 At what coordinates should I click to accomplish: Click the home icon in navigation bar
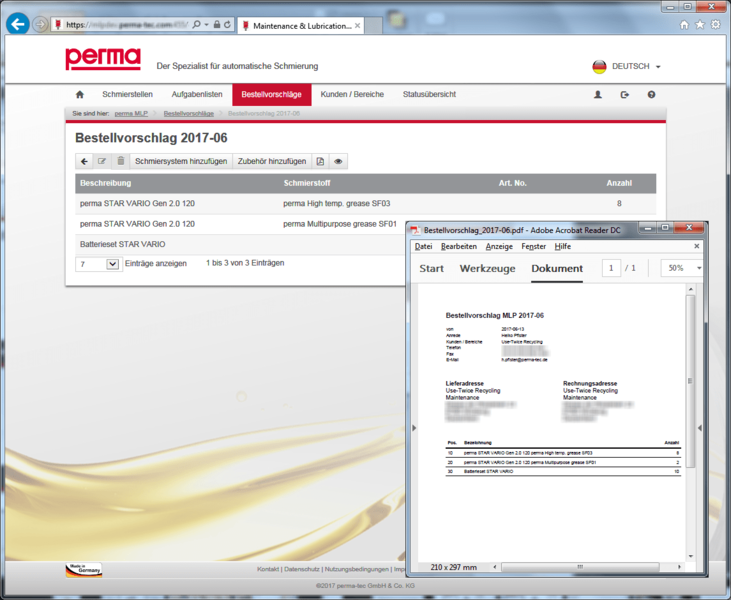click(80, 95)
